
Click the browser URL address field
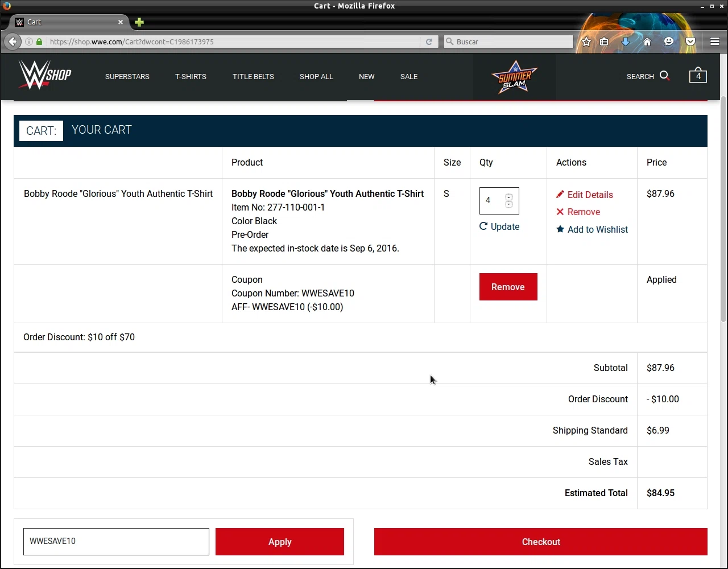[233, 42]
